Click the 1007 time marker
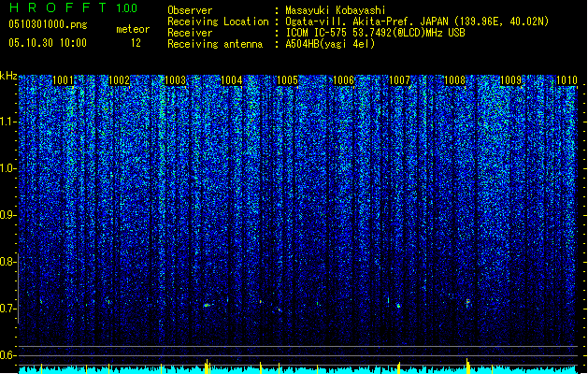Viewport: 588px width, 374px height. point(399,80)
